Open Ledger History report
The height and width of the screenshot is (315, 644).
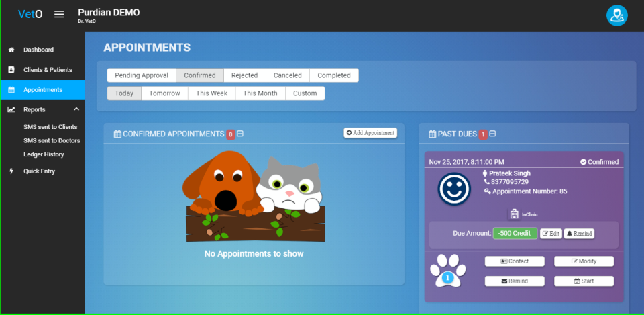44,154
